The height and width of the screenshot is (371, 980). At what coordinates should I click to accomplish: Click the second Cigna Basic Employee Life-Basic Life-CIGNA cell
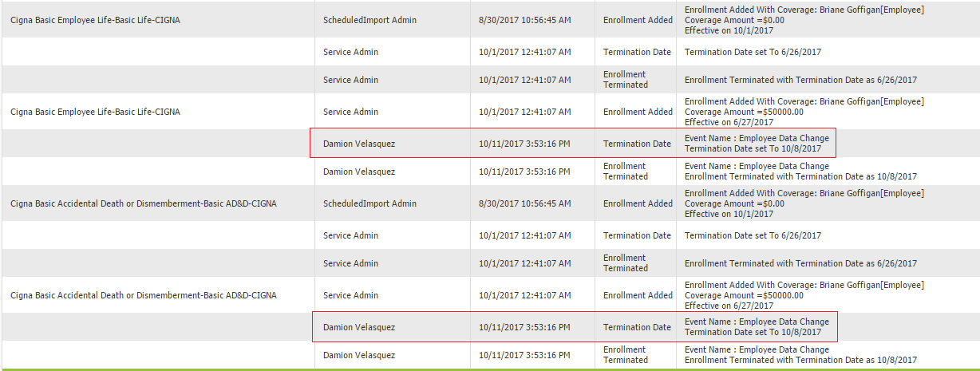(x=95, y=112)
